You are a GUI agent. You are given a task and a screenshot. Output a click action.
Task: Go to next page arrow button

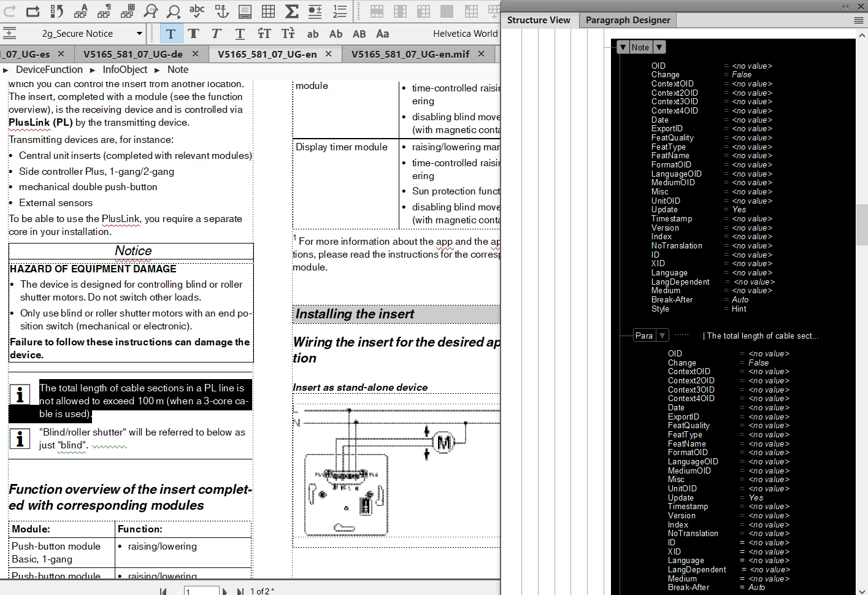pyautogui.click(x=225, y=591)
